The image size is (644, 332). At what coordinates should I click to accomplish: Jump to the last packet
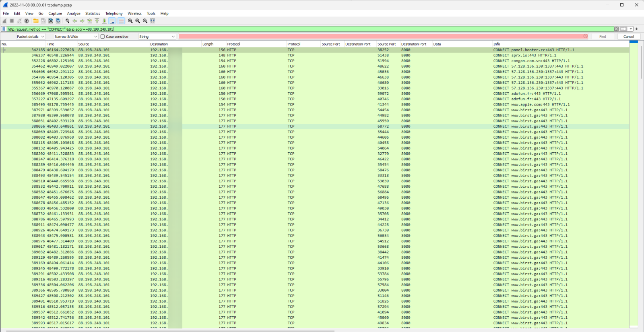[104, 21]
